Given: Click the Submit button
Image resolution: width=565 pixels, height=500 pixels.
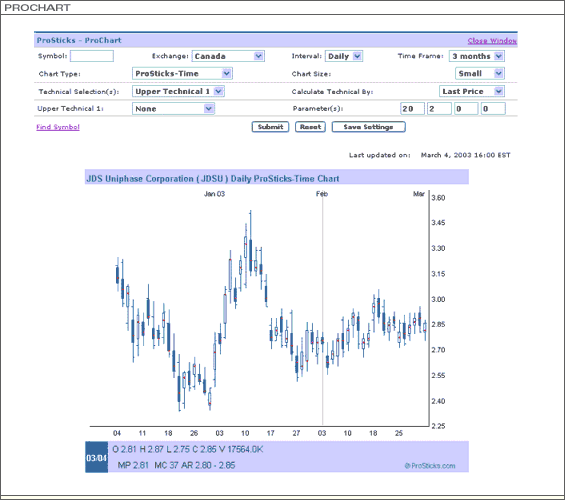Looking at the screenshot, I should click(x=270, y=127).
